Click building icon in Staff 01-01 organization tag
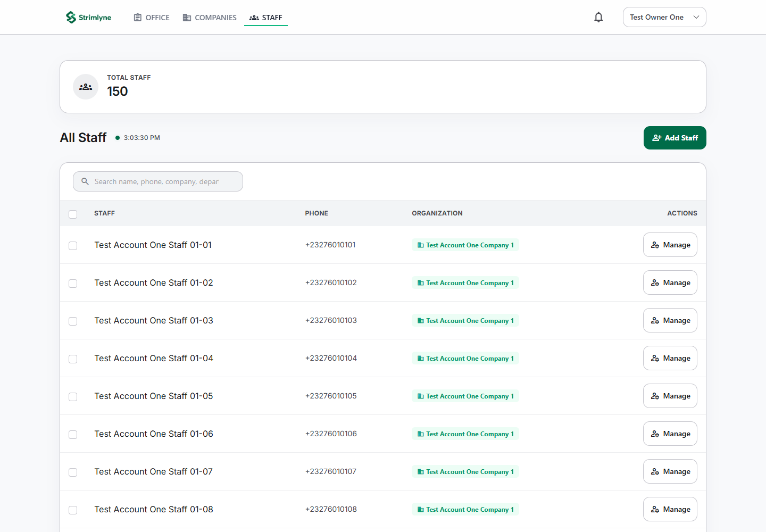Viewport: 766px width, 532px height. click(421, 245)
